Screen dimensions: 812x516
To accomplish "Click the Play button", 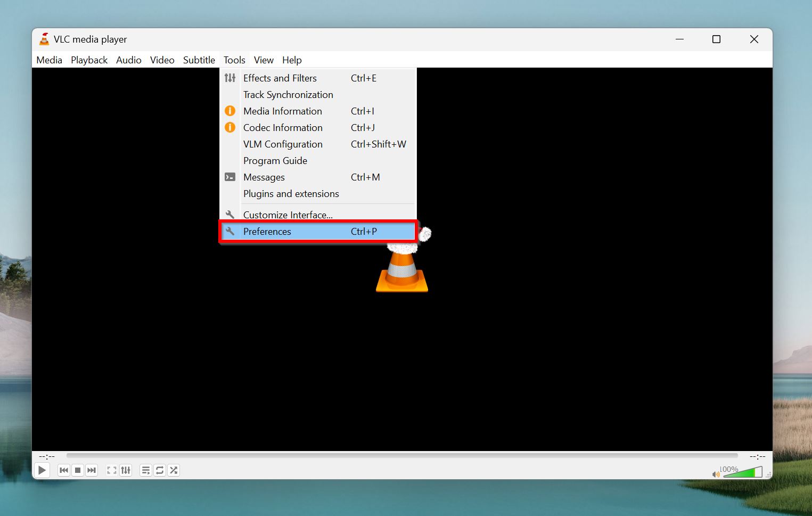I will [x=42, y=470].
